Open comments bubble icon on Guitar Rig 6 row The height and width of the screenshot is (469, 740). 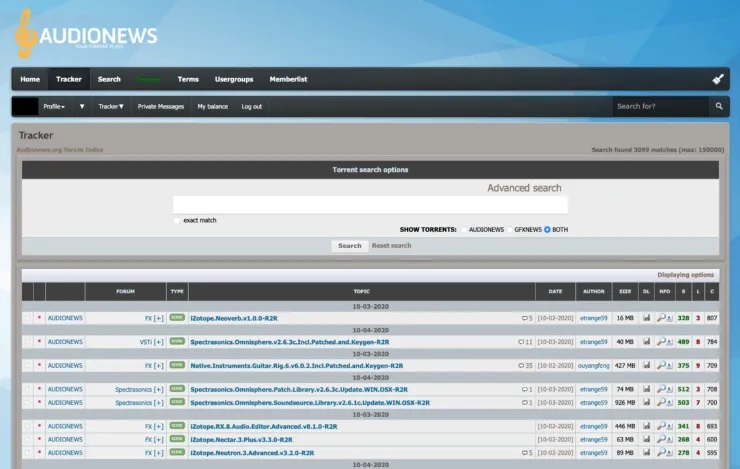[521, 366]
